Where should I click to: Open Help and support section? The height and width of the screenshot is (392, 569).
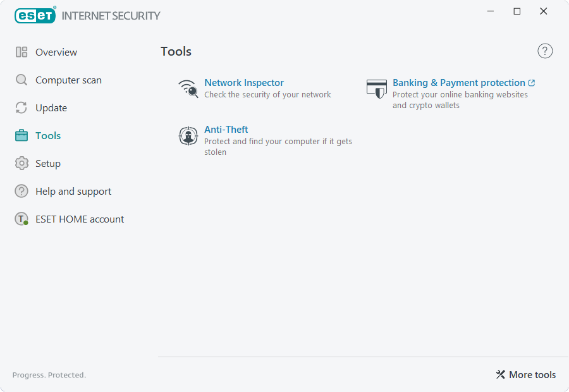tap(73, 192)
